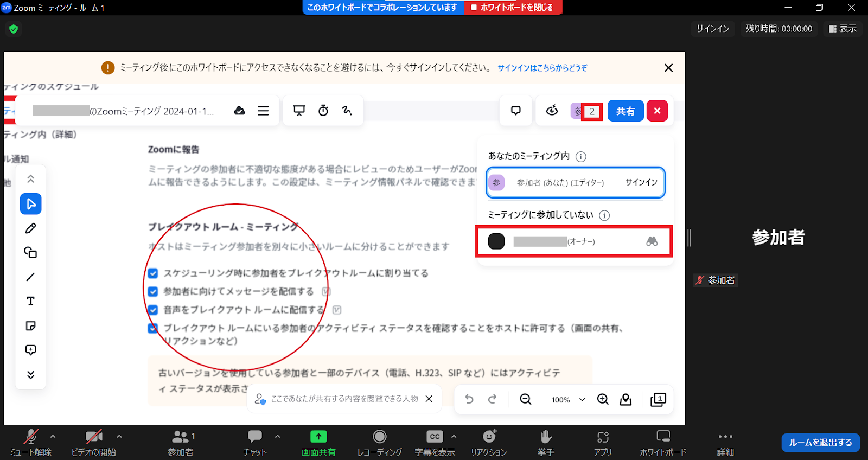Open the laser pointer tool
The height and width of the screenshot is (460, 868).
(x=347, y=111)
